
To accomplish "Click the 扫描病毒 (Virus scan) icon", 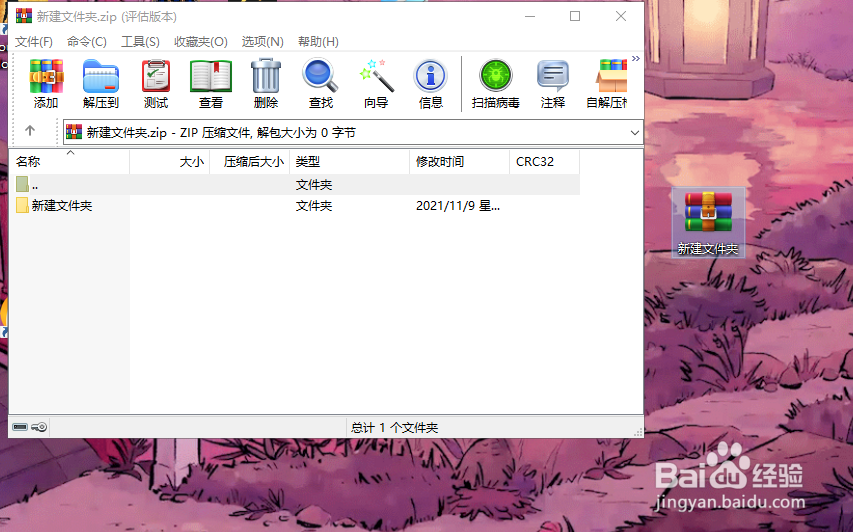I will (496, 84).
